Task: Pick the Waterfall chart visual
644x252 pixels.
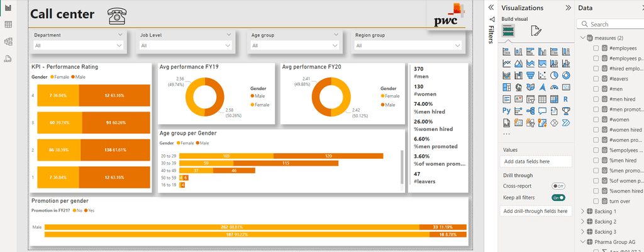Action: [518, 76]
